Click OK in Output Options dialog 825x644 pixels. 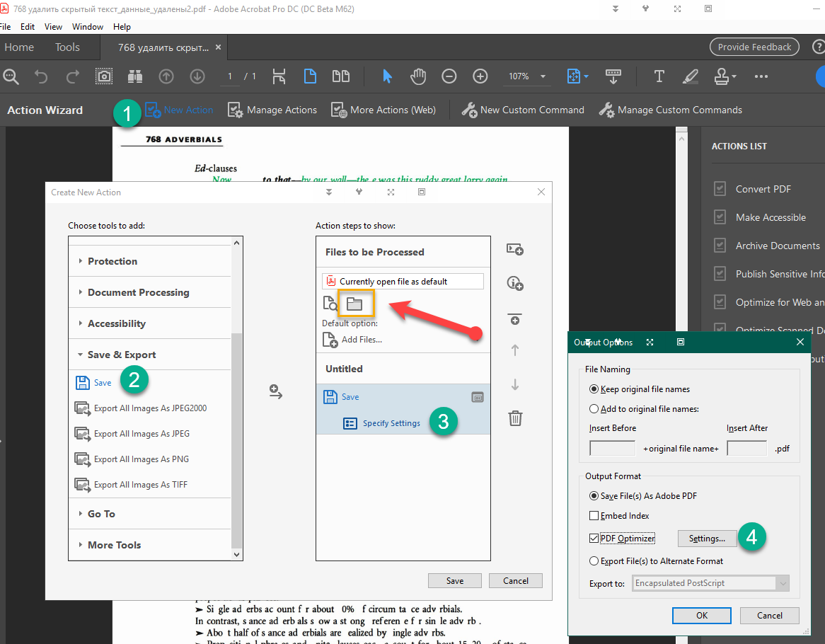[702, 615]
